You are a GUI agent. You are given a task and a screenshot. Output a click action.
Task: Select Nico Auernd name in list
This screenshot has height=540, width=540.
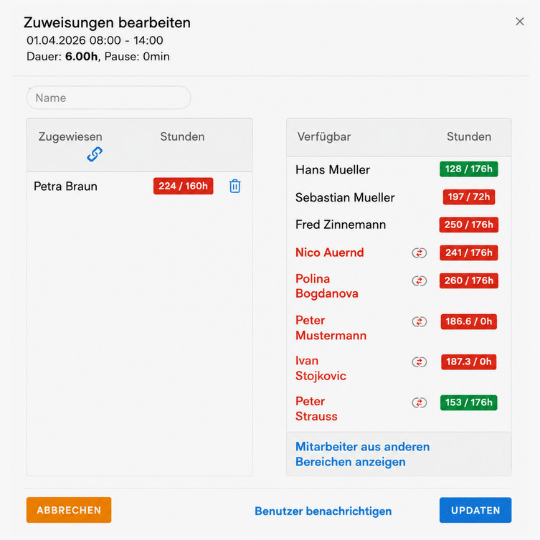[x=330, y=252]
